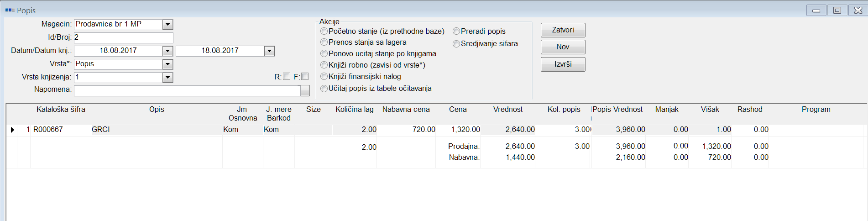Toggle the R checkbox
The height and width of the screenshot is (221, 868).
[287, 77]
